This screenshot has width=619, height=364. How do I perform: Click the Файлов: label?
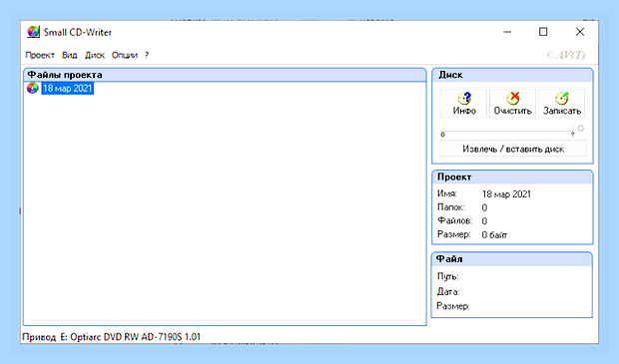click(454, 220)
